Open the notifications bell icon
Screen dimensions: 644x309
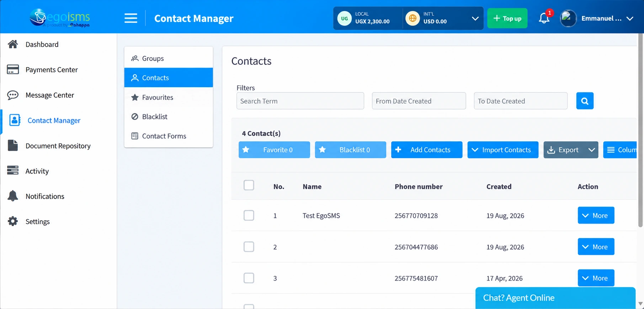544,18
